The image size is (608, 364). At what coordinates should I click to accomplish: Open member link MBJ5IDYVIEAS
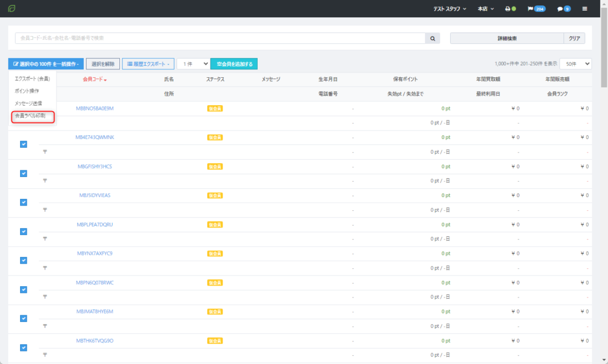point(94,195)
